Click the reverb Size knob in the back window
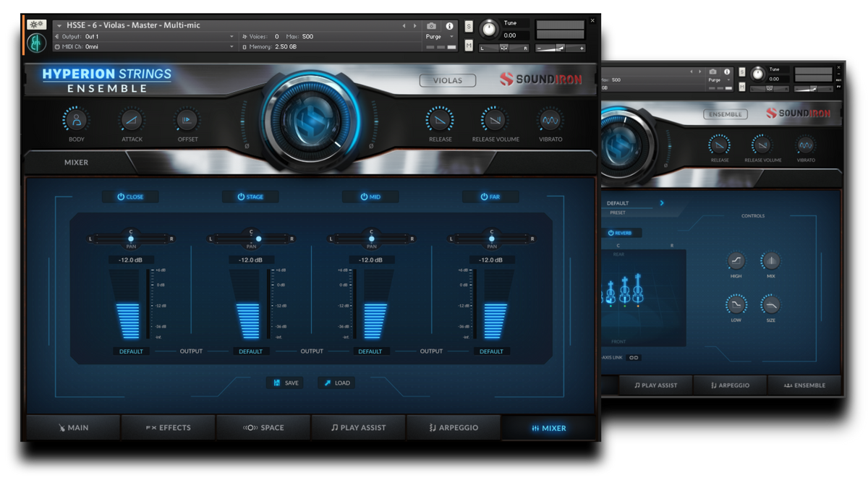Image resolution: width=868 pixels, height=488 pixels. coord(770,304)
